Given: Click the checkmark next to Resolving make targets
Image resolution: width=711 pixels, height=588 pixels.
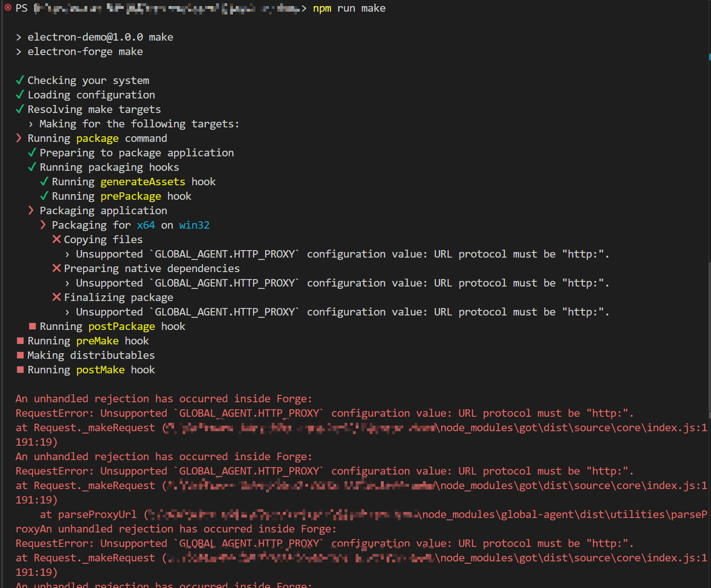Looking at the screenshot, I should (x=20, y=109).
